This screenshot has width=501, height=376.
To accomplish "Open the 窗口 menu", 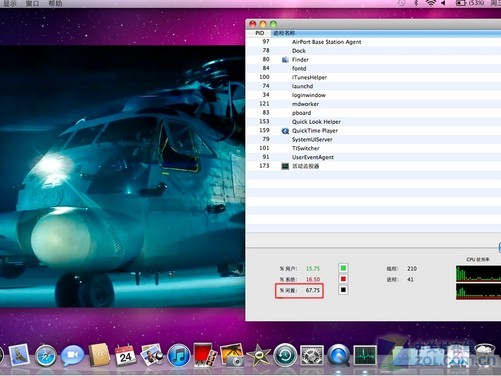I will (x=32, y=3).
